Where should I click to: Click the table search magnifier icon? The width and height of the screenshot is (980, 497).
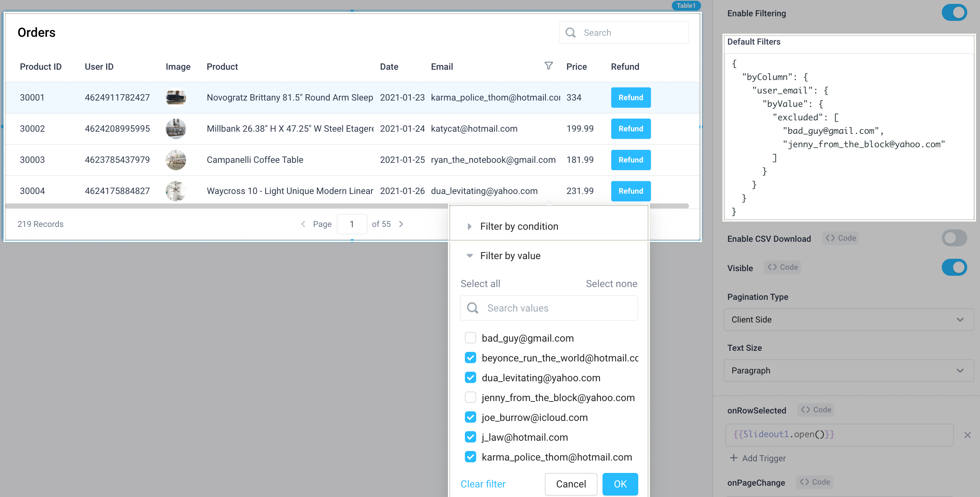(570, 33)
